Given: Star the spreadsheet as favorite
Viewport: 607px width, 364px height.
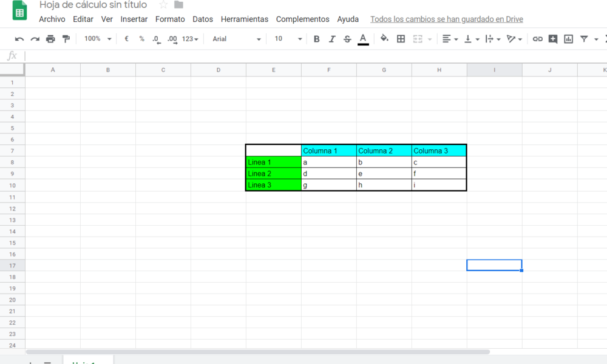Looking at the screenshot, I should click(162, 5).
